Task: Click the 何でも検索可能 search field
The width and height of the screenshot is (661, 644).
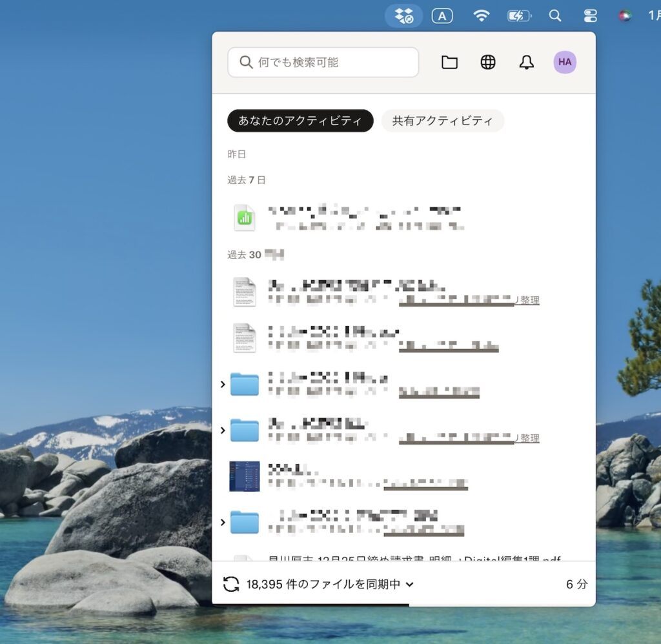Action: [x=323, y=63]
